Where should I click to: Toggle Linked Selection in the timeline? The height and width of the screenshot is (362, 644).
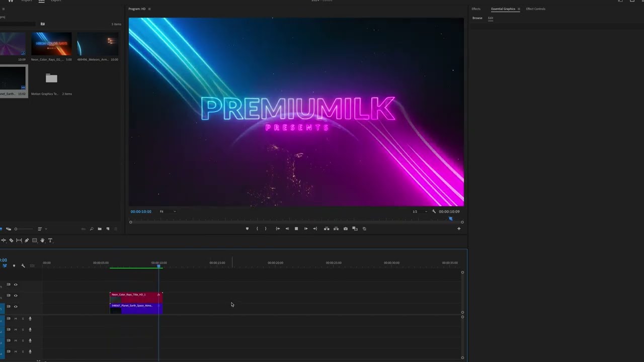pyautogui.click(x=5, y=265)
